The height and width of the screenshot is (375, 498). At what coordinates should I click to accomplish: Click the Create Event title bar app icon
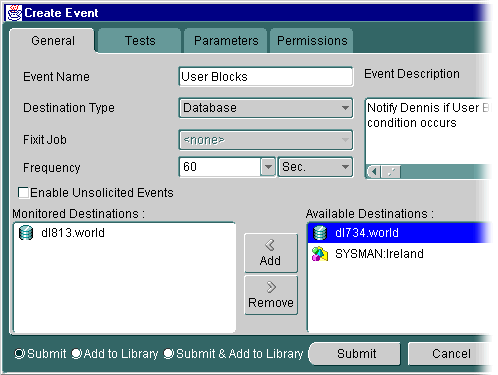click(14, 13)
